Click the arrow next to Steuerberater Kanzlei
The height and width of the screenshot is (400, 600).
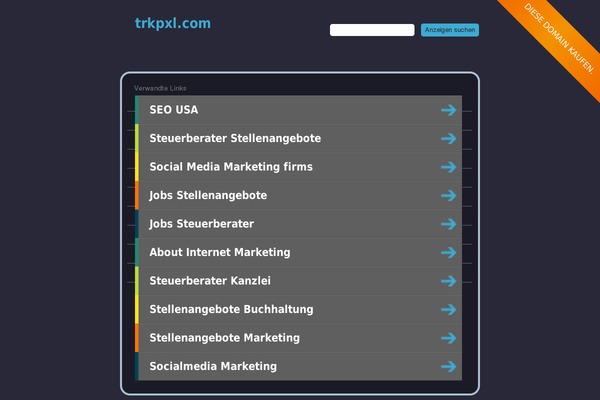pos(448,281)
